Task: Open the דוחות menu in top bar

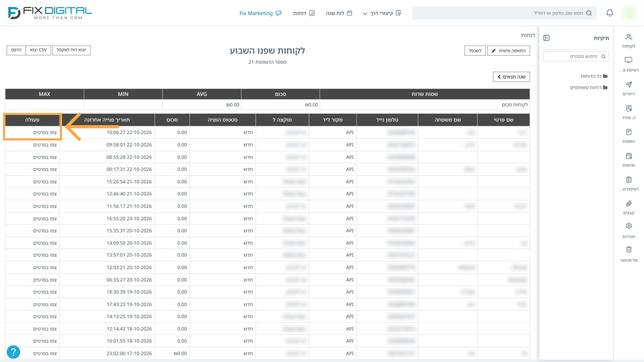Action: 304,13
